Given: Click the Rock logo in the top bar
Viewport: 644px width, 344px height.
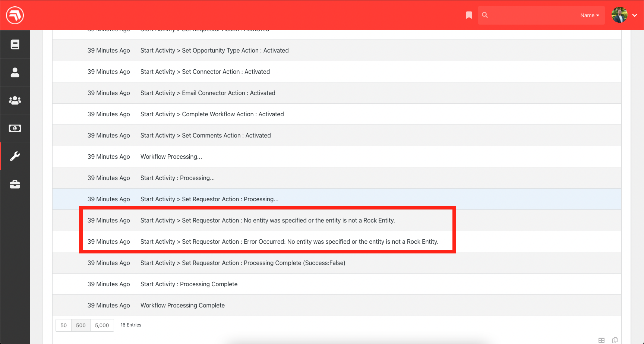Looking at the screenshot, I should pyautogui.click(x=15, y=15).
